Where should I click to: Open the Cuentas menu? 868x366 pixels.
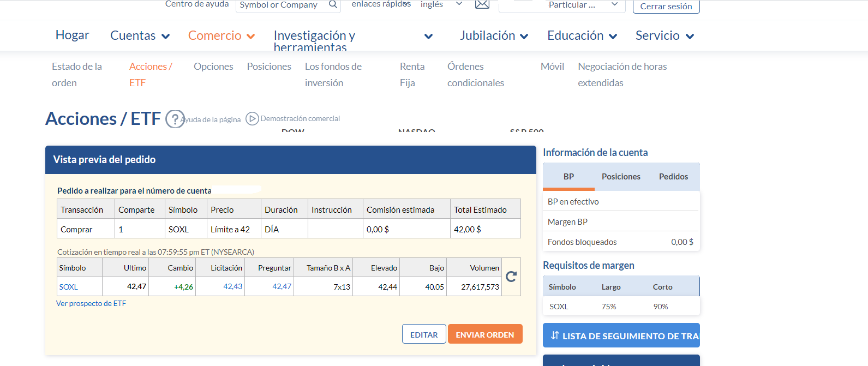click(x=133, y=35)
